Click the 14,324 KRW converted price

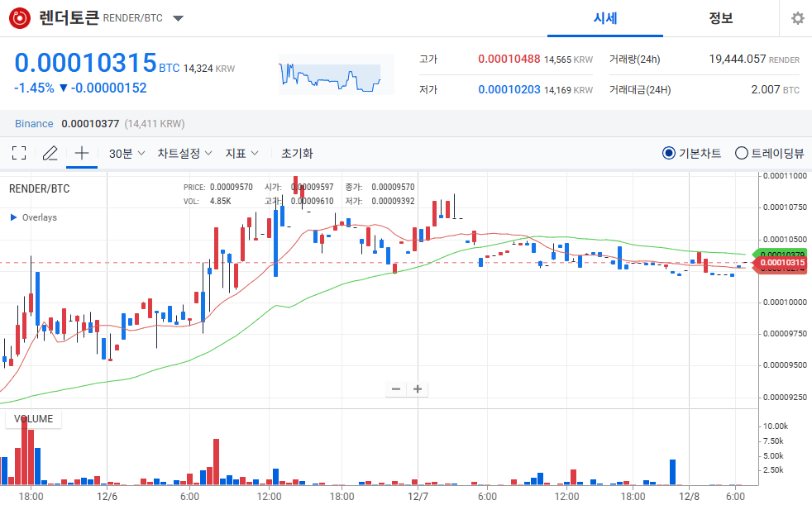click(x=209, y=69)
